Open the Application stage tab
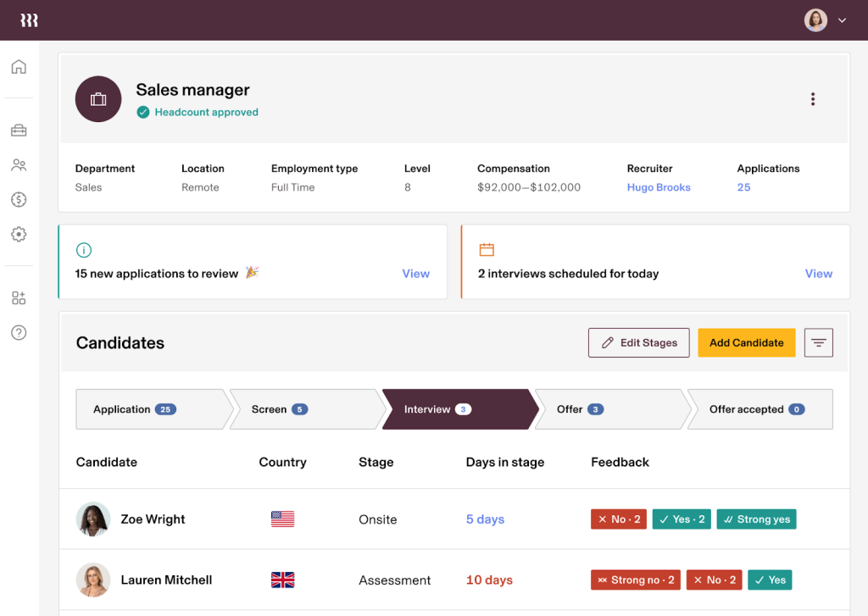Viewport: 868px width, 616px height. tap(131, 409)
